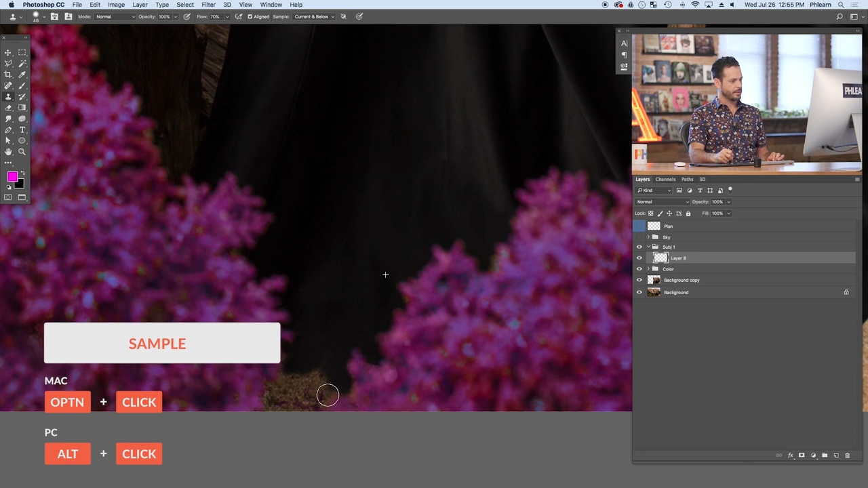Select the Sponge tool
Image resolution: width=868 pixels, height=488 pixels.
click(x=22, y=119)
